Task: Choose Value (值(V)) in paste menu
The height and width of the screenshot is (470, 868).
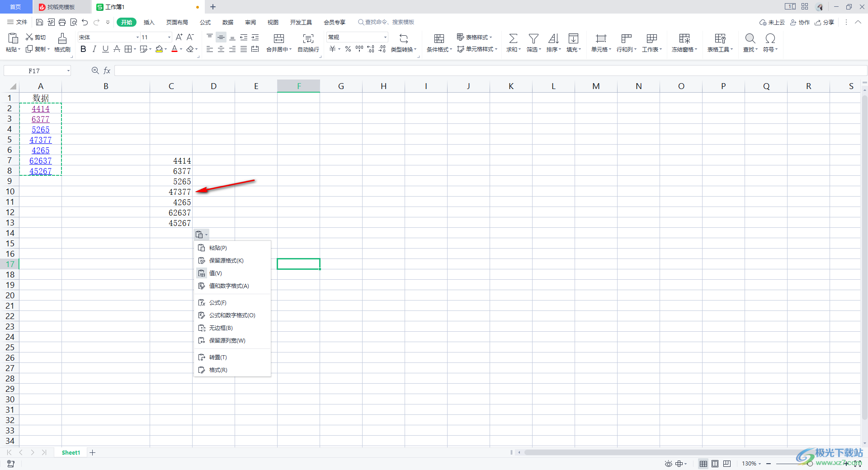Action: 232,273
